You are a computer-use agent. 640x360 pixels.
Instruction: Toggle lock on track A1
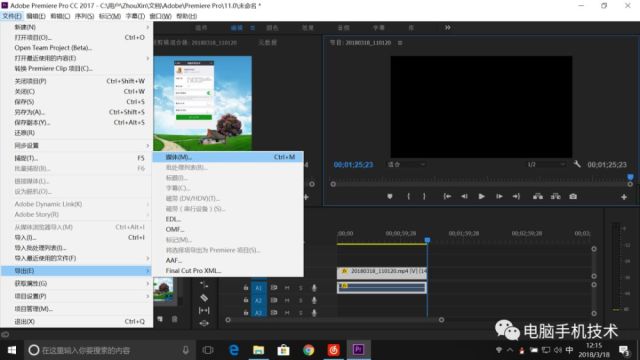click(246, 288)
